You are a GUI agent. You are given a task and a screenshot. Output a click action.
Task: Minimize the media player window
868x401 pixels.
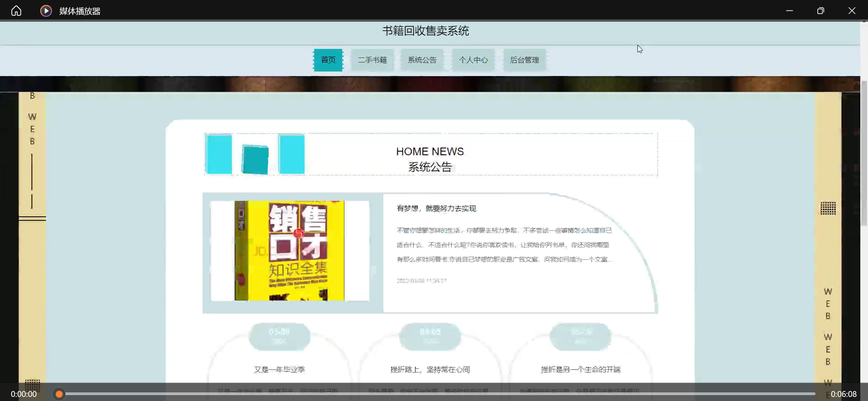tap(789, 10)
